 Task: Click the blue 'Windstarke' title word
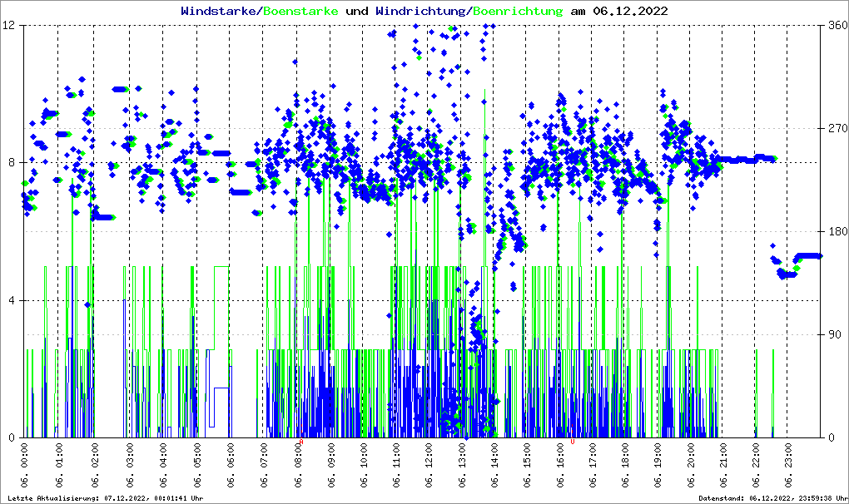click(x=220, y=12)
